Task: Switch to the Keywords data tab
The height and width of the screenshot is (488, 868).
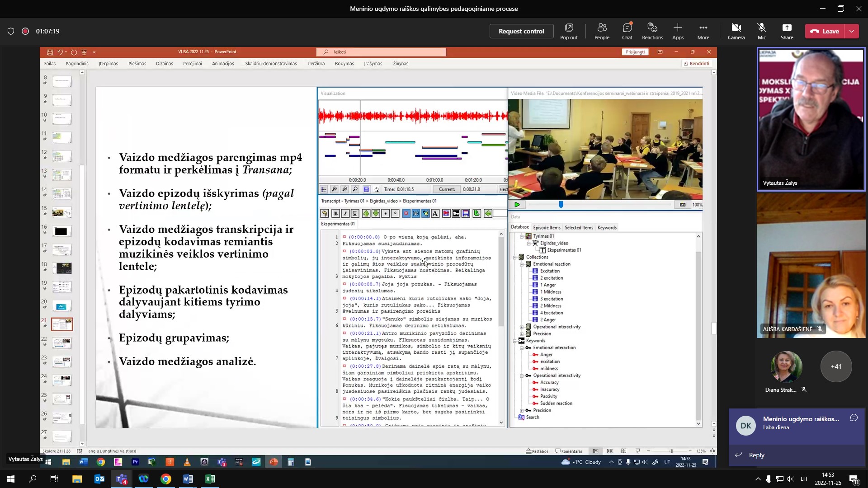Action: pos(607,228)
